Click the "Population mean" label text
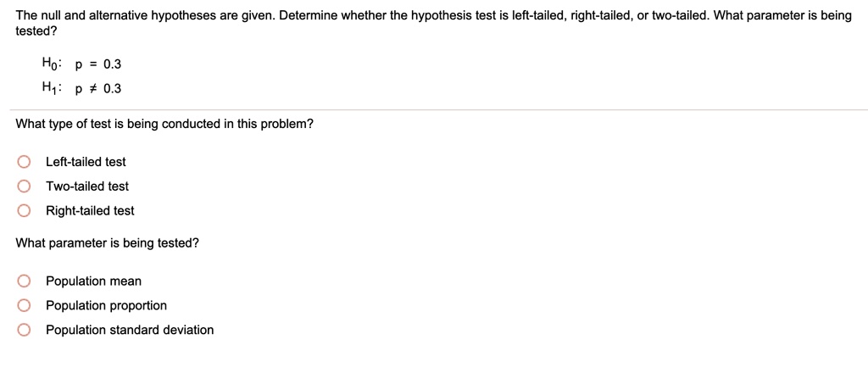The image size is (868, 384). (93, 281)
